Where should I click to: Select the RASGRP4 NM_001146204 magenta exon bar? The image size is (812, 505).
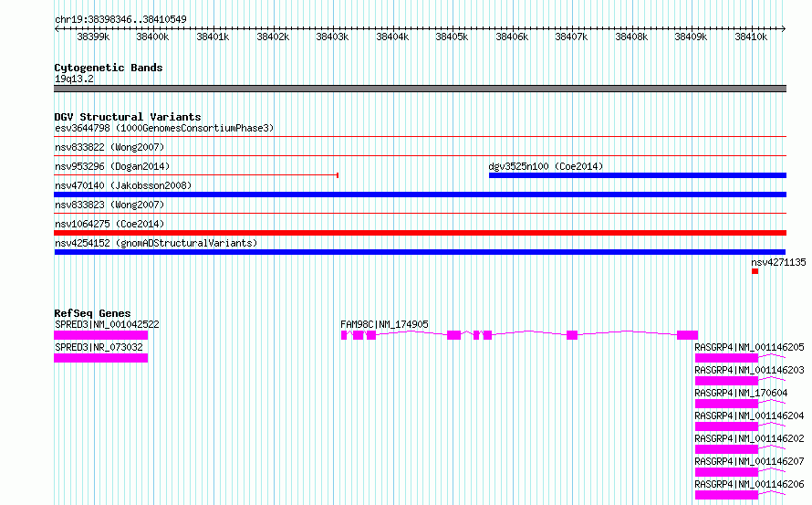726,426
